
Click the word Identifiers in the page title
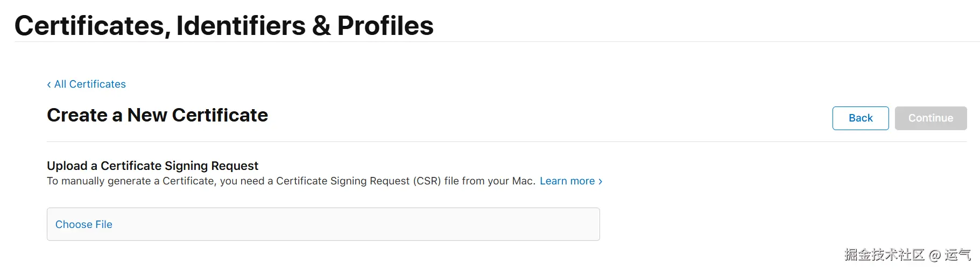241,26
